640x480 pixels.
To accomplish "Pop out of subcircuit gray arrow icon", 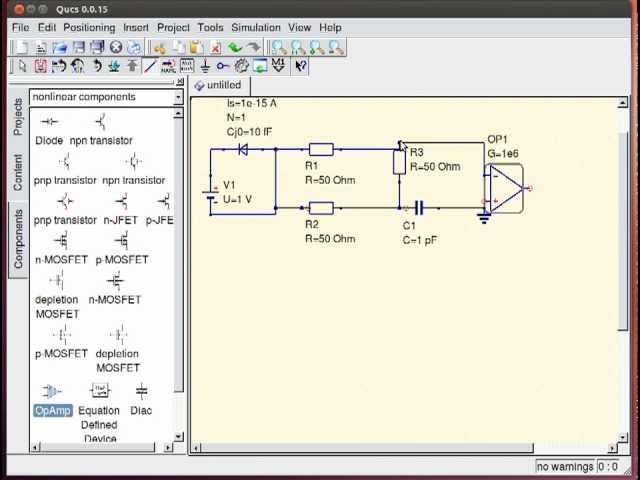I will (132, 66).
